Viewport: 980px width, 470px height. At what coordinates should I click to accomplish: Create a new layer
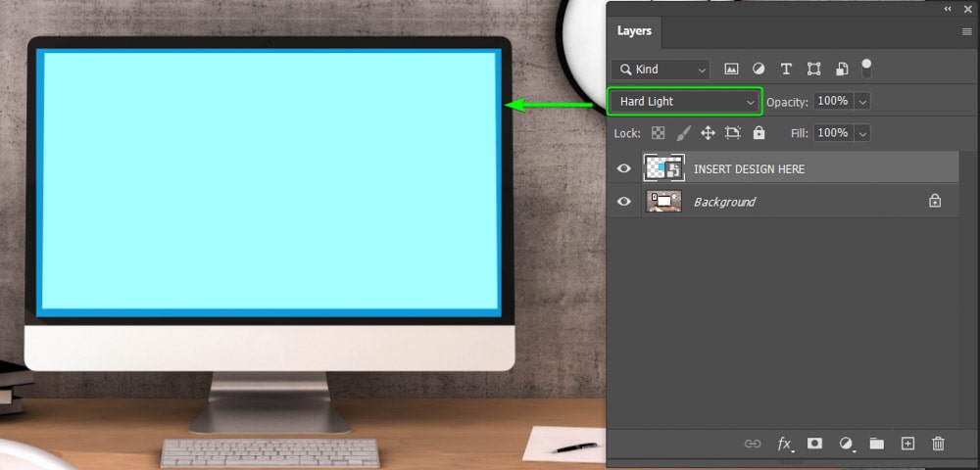pos(907,444)
